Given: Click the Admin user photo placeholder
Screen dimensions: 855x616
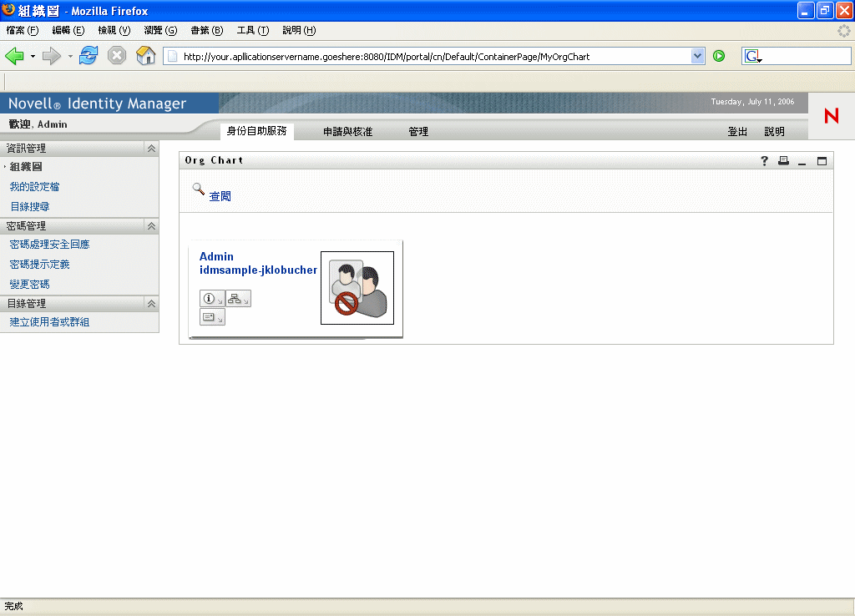Looking at the screenshot, I should coord(357,288).
